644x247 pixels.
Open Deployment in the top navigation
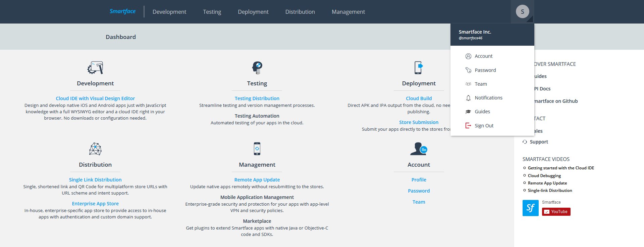tap(253, 12)
